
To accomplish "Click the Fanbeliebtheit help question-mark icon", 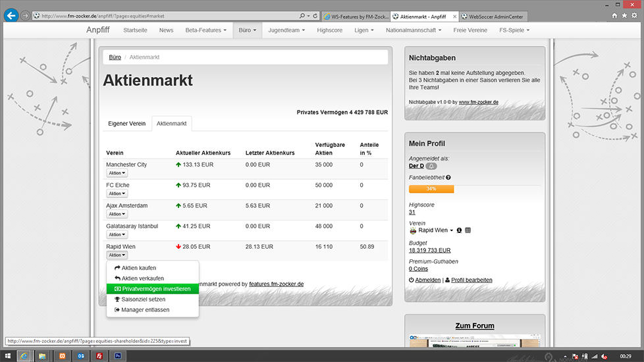I will 448,178.
